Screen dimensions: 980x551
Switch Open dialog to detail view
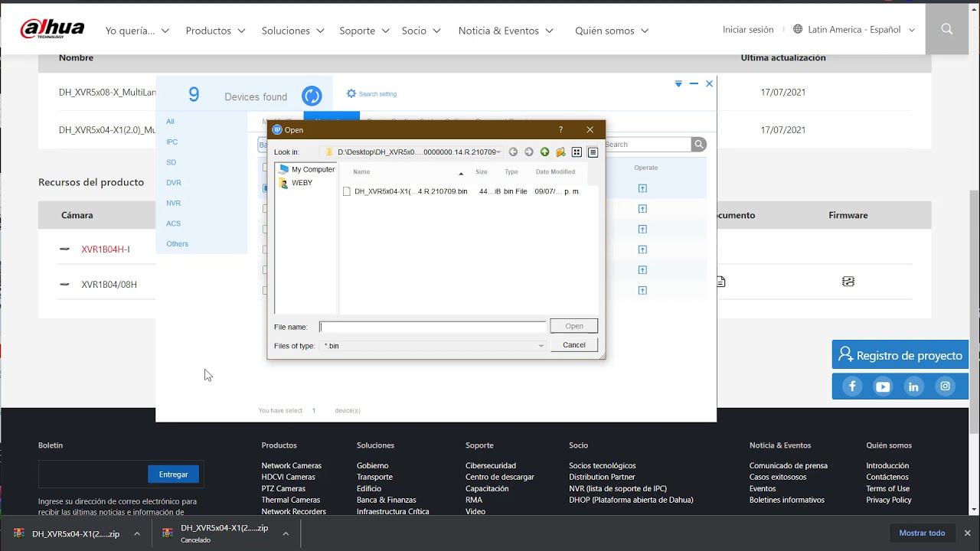[593, 152]
